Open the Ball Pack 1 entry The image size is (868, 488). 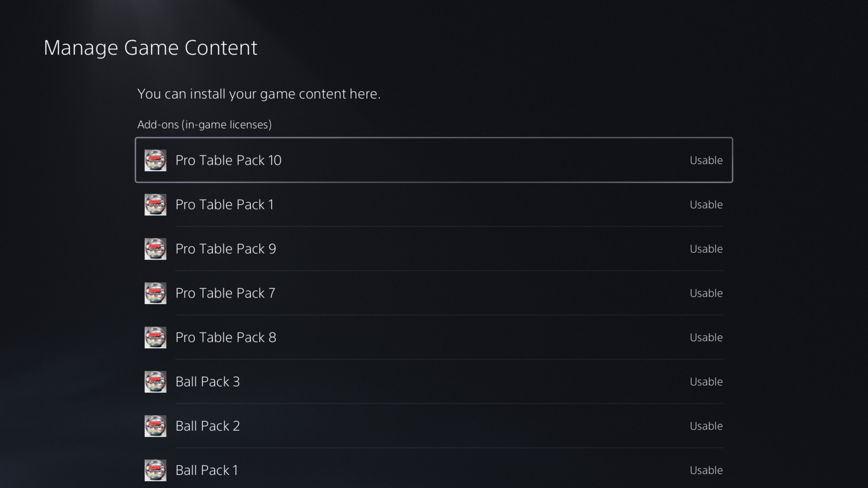point(207,470)
